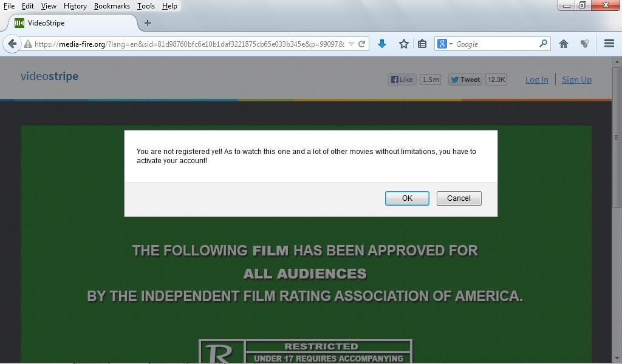Screen dimensions: 622x364
Task: Open the Downloads arrow icon
Action: tap(382, 44)
